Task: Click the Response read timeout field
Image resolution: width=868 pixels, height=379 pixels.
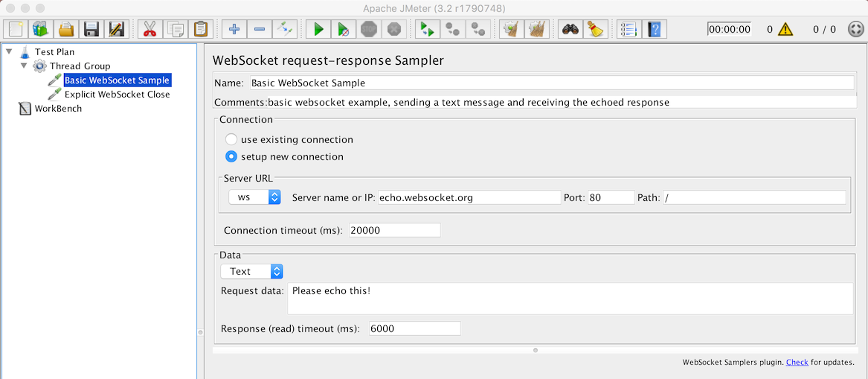Action: [414, 328]
